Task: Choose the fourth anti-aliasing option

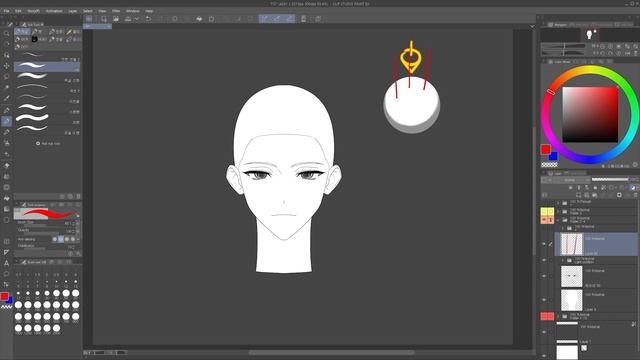Action: click(x=73, y=239)
